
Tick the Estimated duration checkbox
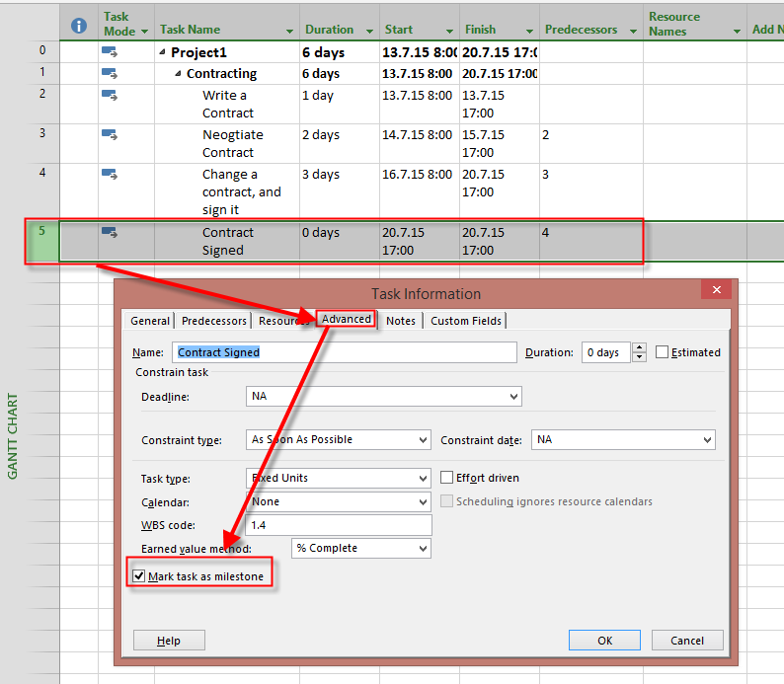(x=663, y=352)
